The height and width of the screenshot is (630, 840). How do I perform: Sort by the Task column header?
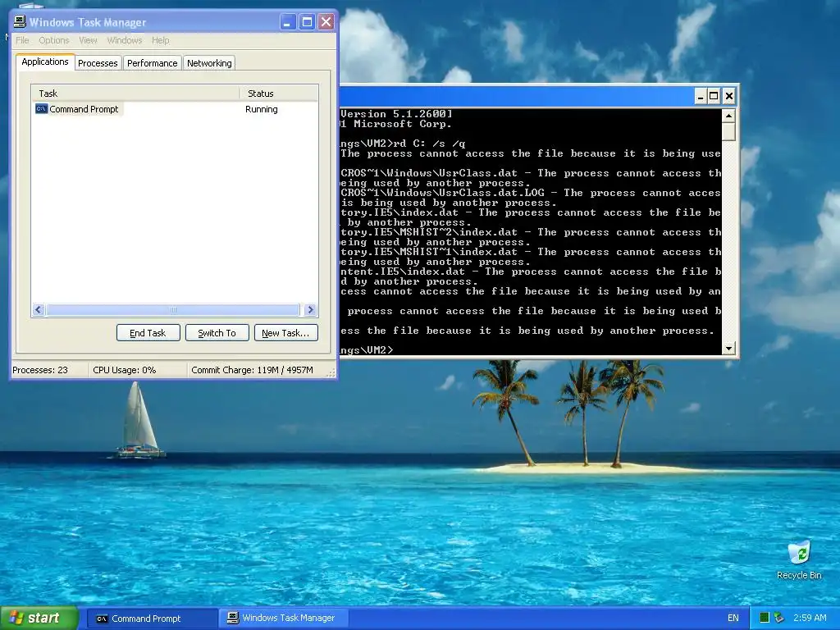pos(135,94)
